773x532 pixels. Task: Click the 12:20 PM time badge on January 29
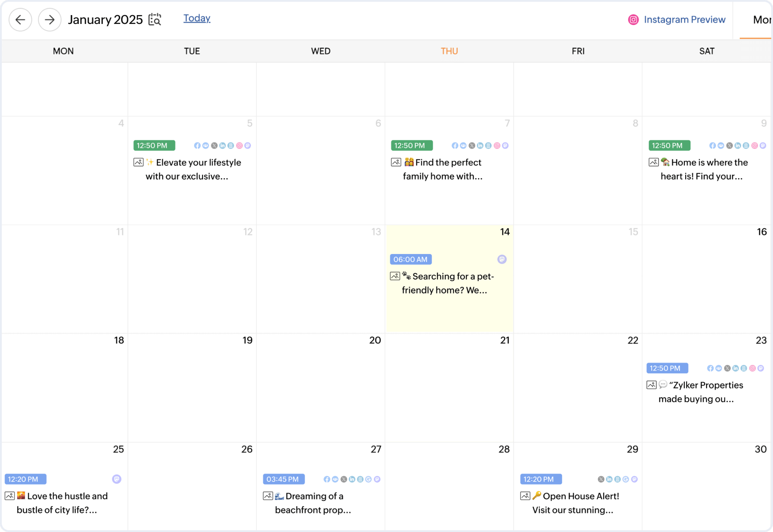(x=541, y=479)
